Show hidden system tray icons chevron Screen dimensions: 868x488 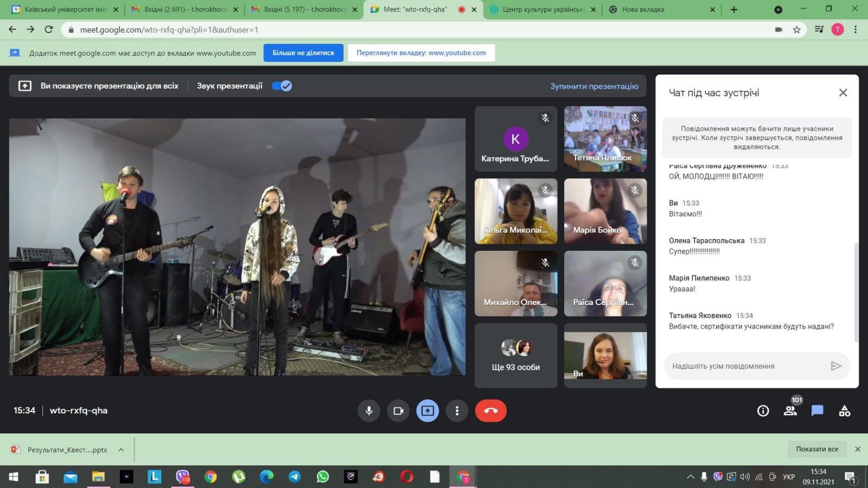tap(690, 477)
